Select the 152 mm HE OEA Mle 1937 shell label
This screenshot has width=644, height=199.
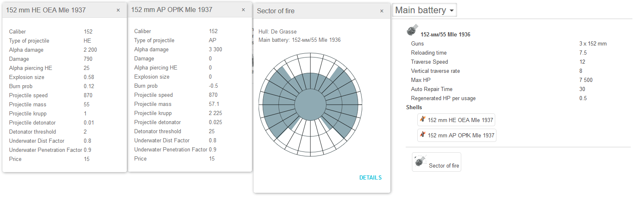click(x=460, y=120)
